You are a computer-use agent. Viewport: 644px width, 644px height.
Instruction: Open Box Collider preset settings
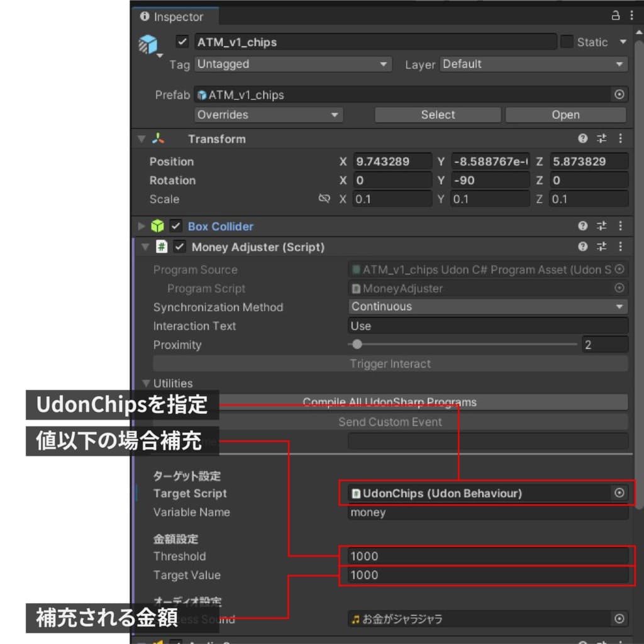[x=601, y=226]
